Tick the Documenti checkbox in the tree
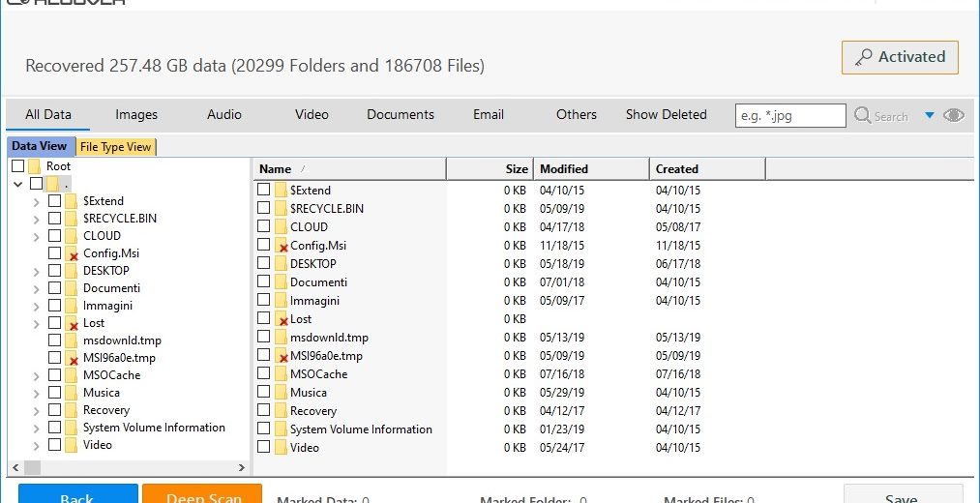The image size is (980, 503). click(x=54, y=288)
